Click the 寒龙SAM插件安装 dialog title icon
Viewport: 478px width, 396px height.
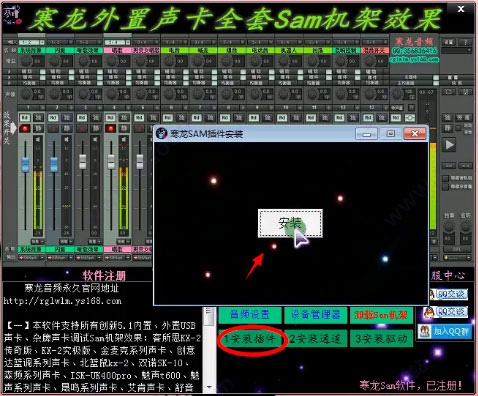click(x=162, y=134)
